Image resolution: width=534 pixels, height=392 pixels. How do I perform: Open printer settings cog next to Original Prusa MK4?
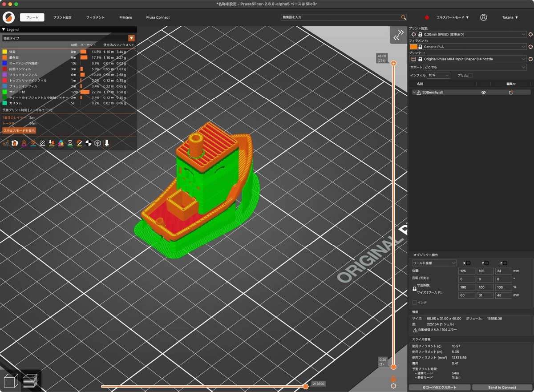point(530,59)
